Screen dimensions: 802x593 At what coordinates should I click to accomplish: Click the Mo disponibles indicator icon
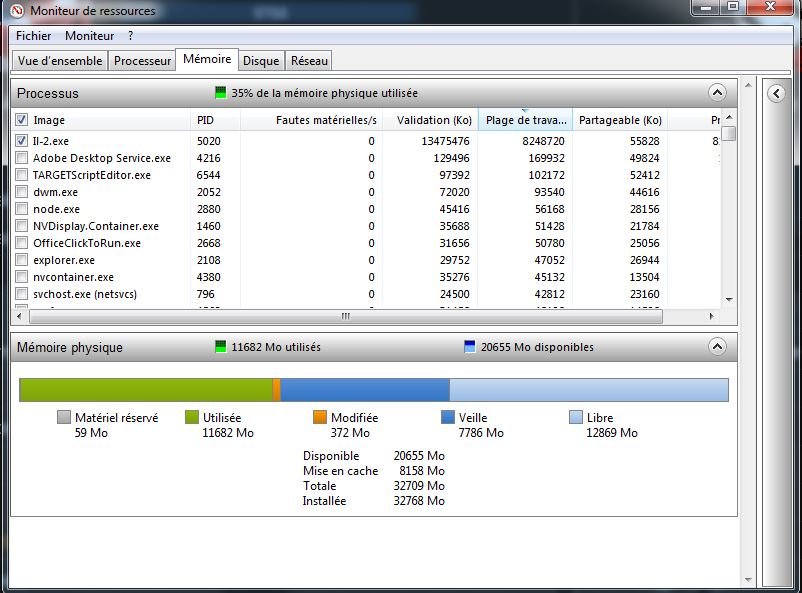[470, 347]
